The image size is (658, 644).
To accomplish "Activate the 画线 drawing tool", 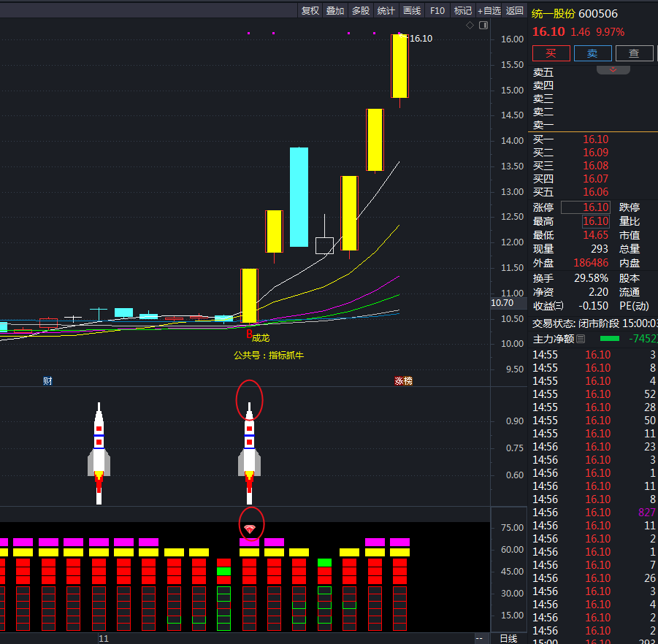I will (x=412, y=10).
